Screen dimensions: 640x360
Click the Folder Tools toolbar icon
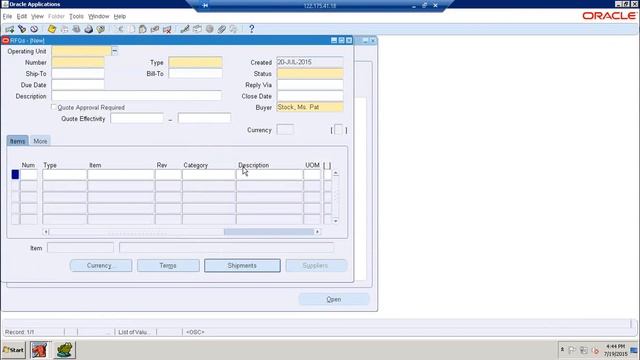click(x=233, y=29)
